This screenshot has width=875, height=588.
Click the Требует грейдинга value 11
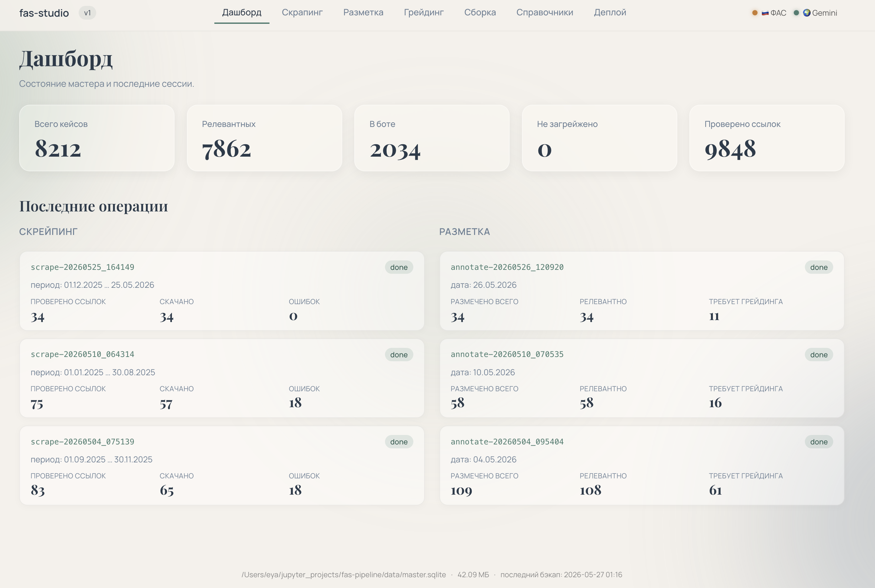[x=714, y=316]
